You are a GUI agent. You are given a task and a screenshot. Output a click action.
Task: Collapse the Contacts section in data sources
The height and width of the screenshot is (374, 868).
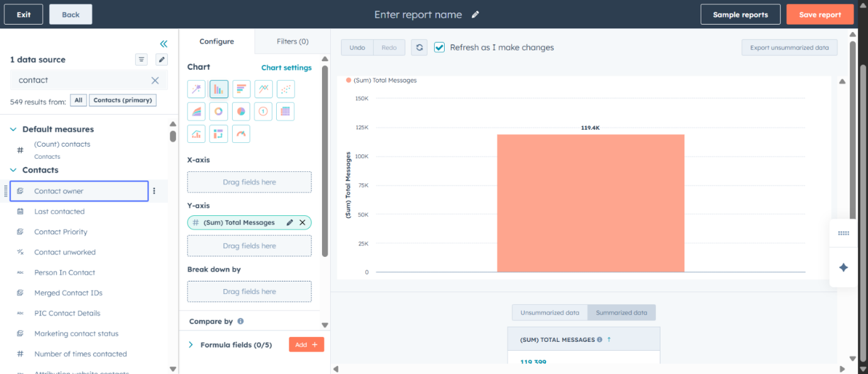[x=14, y=170]
